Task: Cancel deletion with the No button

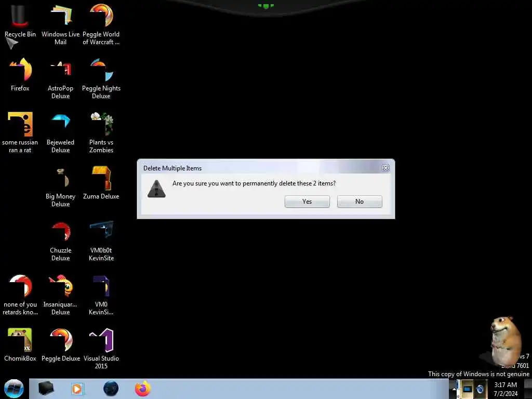Action: (360, 202)
